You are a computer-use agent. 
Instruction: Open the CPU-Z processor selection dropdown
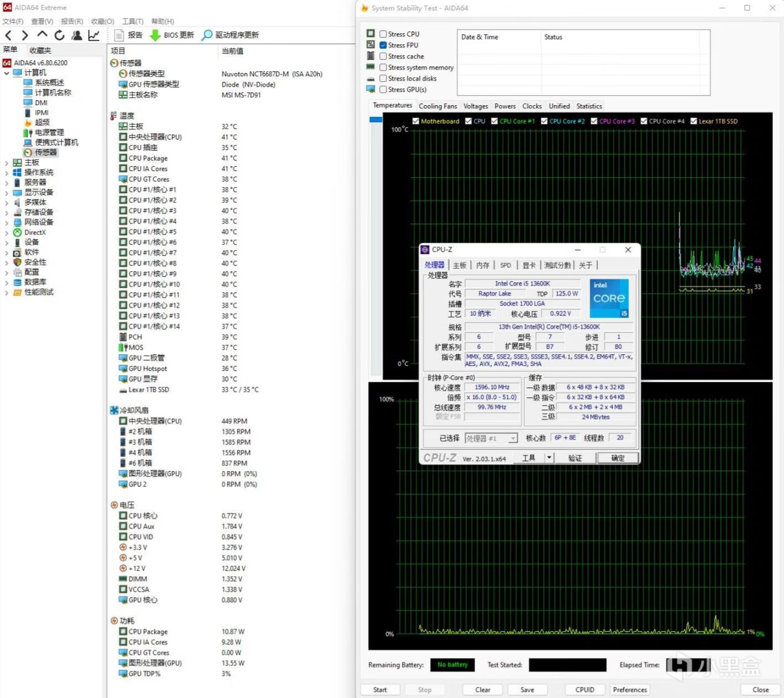[513, 438]
